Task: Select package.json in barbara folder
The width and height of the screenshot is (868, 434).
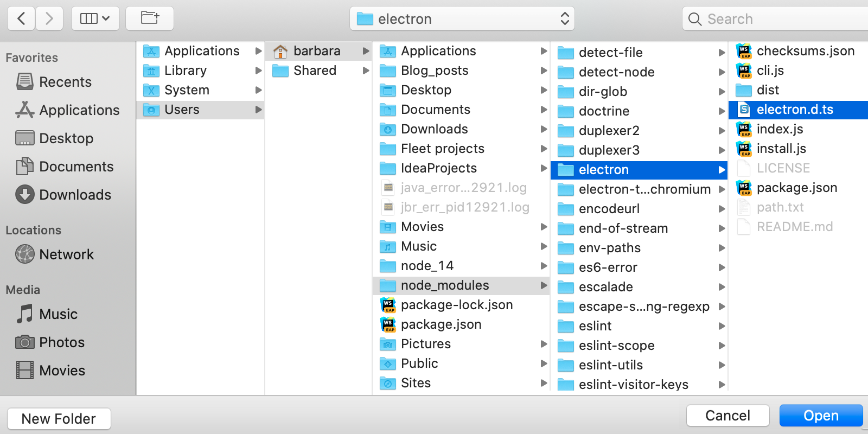Action: (x=461, y=324)
